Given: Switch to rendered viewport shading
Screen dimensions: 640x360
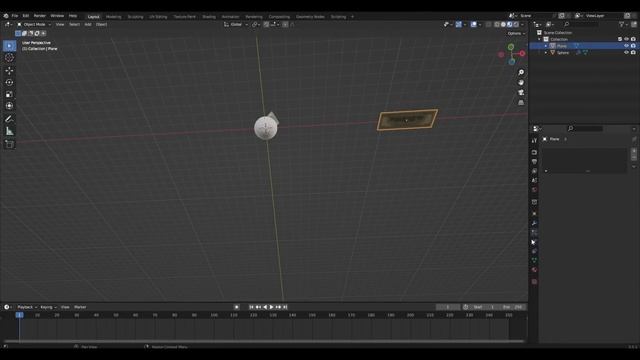Looking at the screenshot, I should 516,24.
